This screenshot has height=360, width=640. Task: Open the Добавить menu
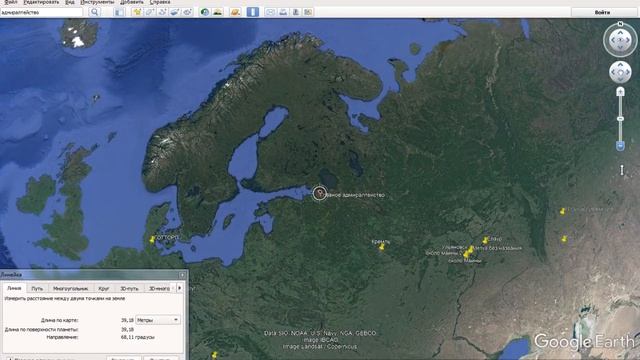[x=132, y=2]
